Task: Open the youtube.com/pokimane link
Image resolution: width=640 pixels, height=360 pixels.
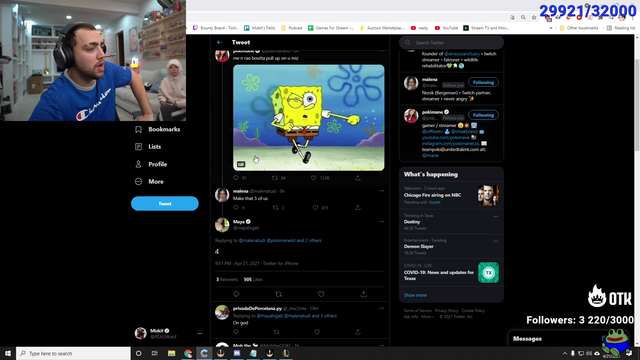Action: [x=446, y=138]
